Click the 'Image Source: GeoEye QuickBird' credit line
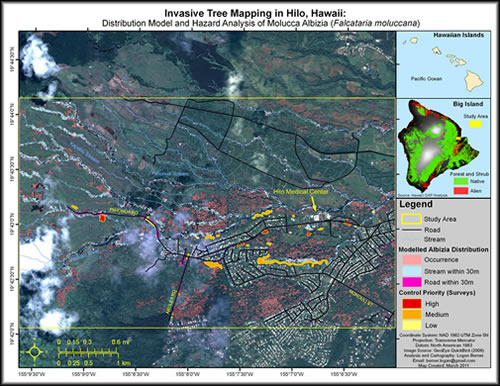This screenshot has width=500, height=386. [444, 351]
